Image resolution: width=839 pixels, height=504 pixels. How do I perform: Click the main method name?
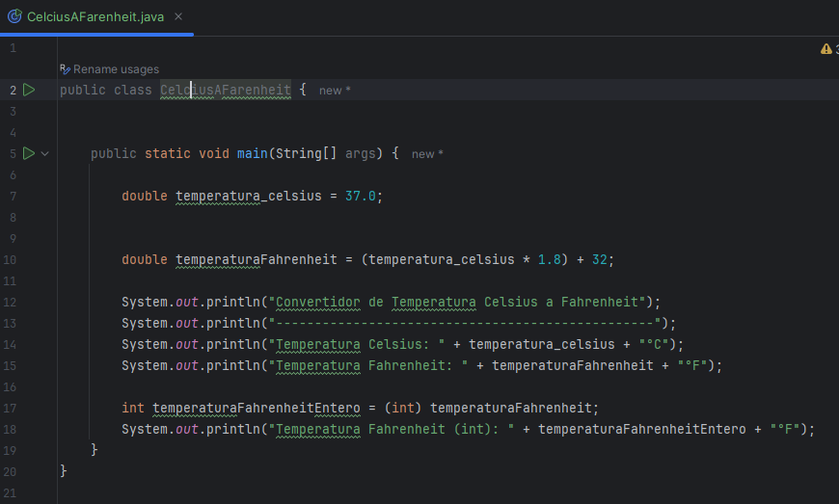253,153
